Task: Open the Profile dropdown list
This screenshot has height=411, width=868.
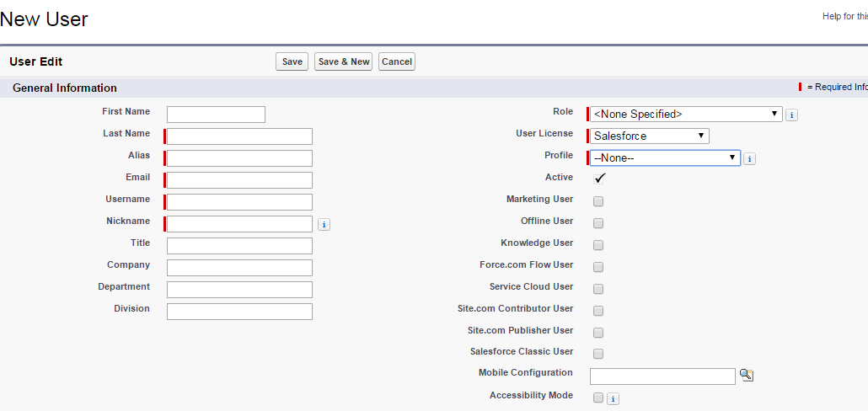Action: point(665,158)
